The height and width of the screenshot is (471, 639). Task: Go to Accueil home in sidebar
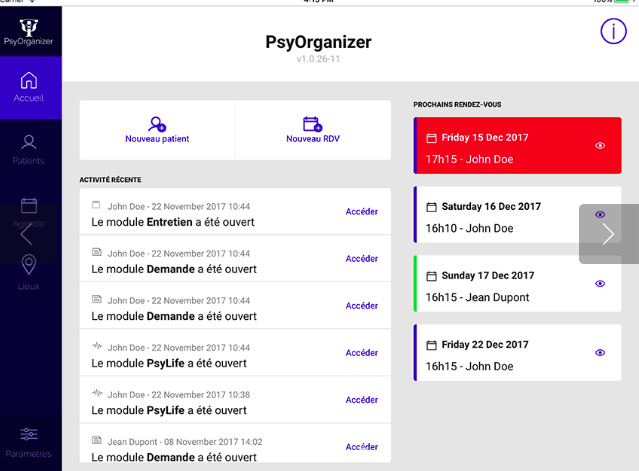31,87
